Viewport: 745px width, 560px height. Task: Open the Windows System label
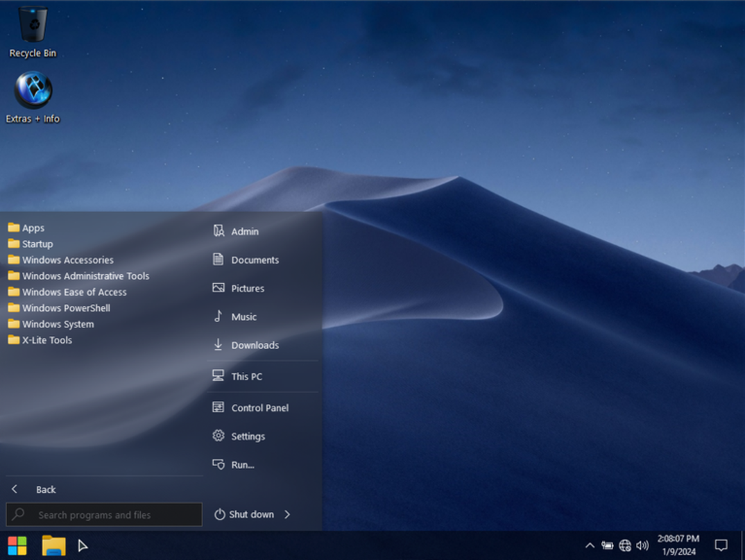coord(58,324)
